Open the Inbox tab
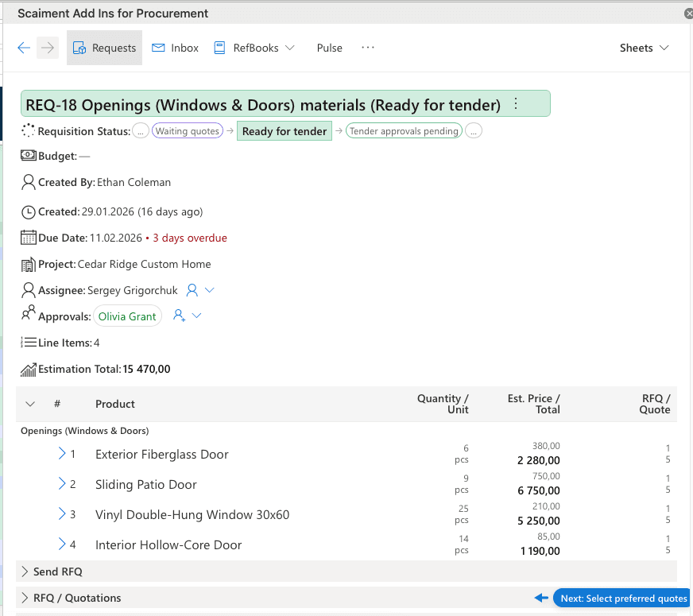This screenshot has height=616, width=693. 176,48
